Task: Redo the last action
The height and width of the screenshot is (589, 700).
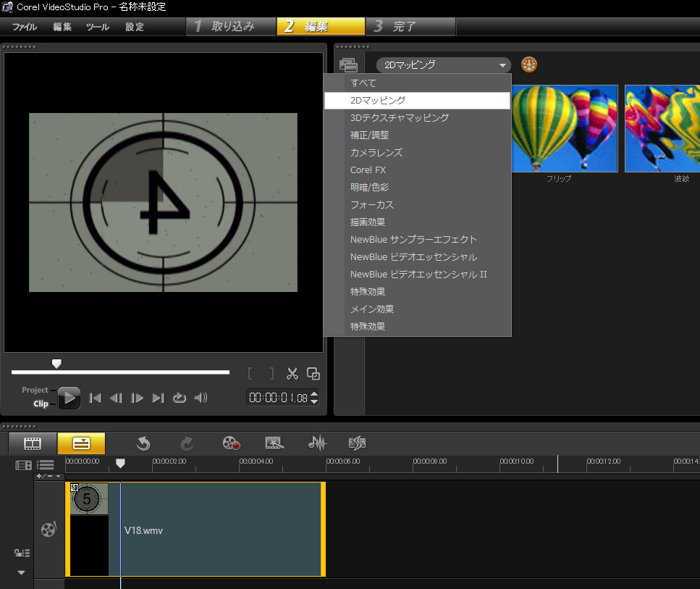Action: (187, 443)
